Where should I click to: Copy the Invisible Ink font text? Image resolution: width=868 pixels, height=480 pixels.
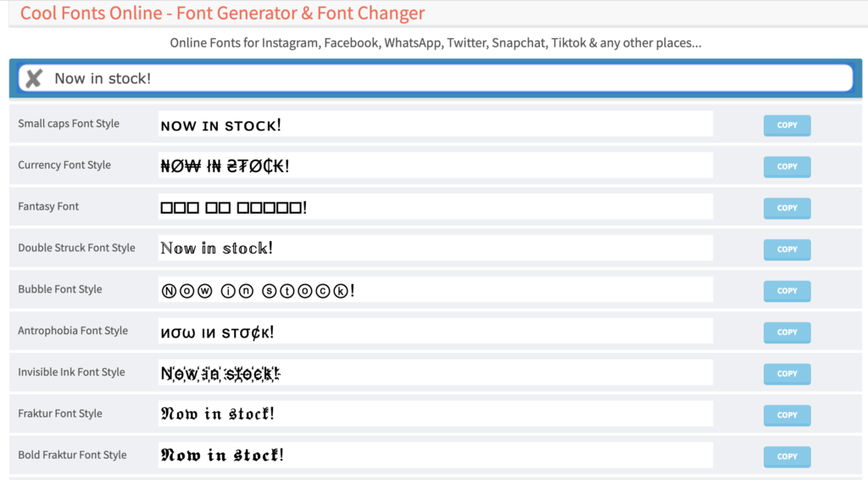click(x=787, y=374)
